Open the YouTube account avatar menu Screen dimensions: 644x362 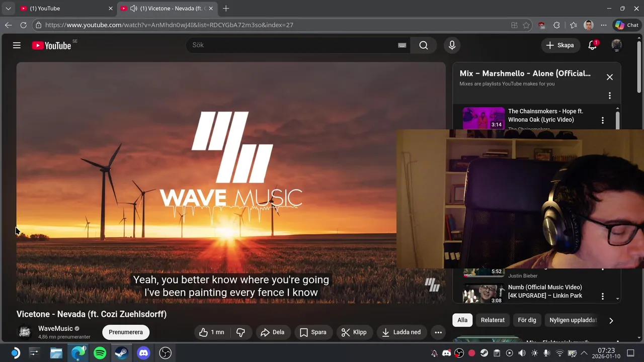point(616,45)
